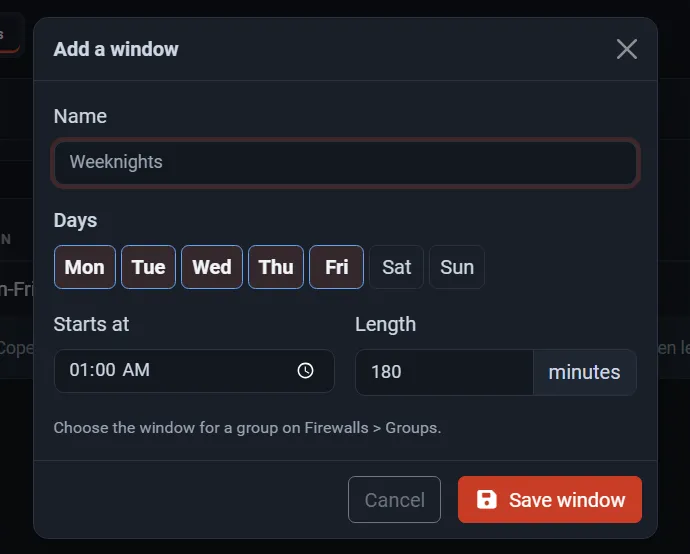Disable the Fri day toggle
690x554 pixels.
coord(337,267)
